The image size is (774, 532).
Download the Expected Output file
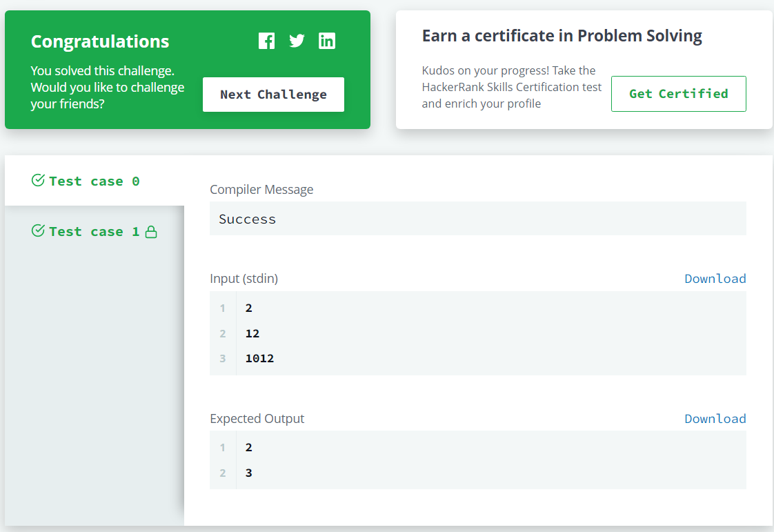[715, 419]
